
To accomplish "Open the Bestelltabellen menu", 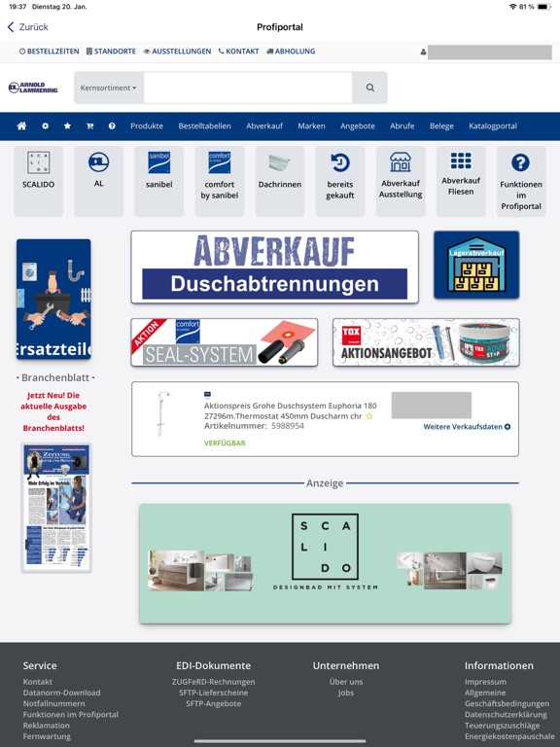I will coord(205,126).
